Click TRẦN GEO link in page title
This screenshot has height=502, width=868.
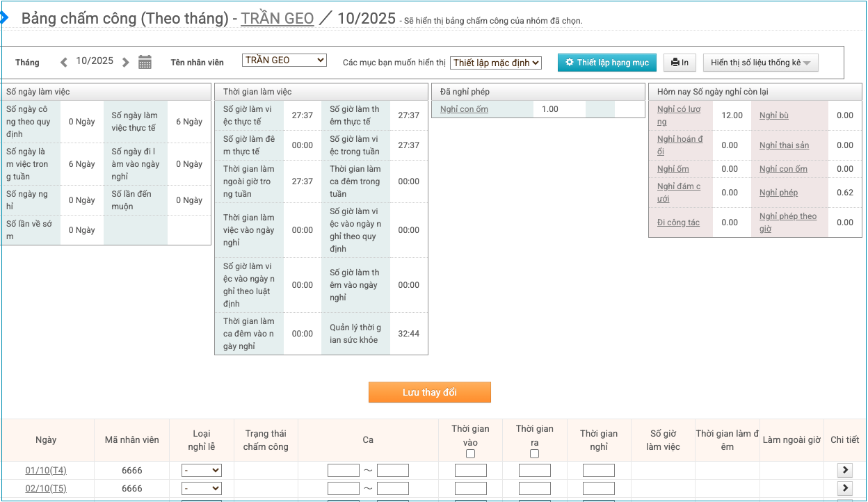click(x=277, y=19)
